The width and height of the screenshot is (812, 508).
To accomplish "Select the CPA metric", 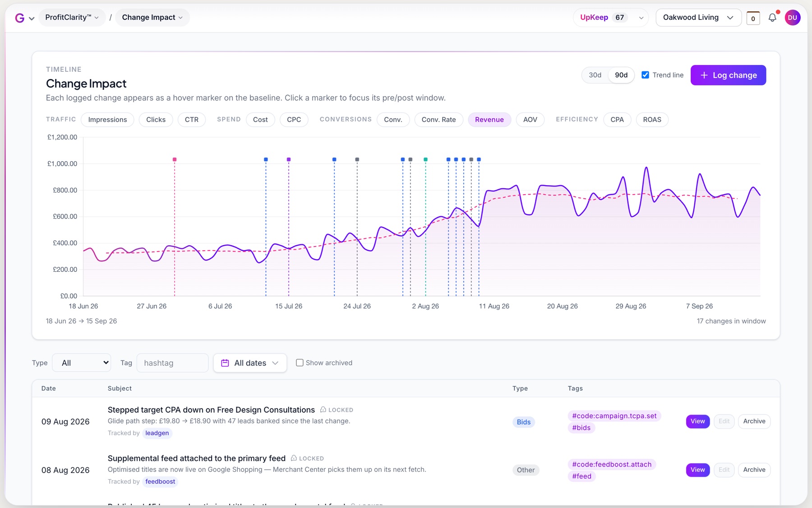I will click(617, 120).
